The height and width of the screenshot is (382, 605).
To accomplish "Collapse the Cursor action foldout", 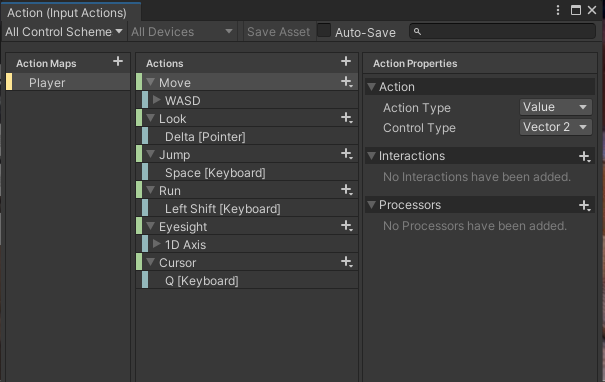I will pos(150,262).
